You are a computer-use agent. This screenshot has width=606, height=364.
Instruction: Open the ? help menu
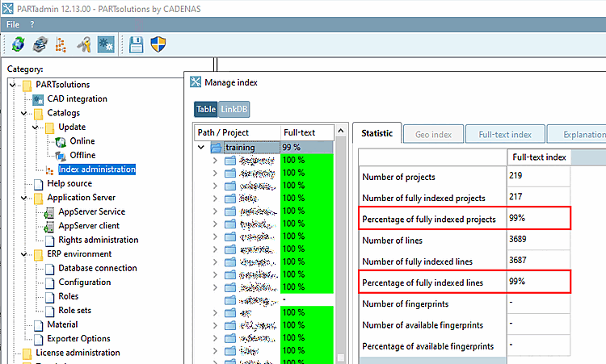click(x=32, y=24)
